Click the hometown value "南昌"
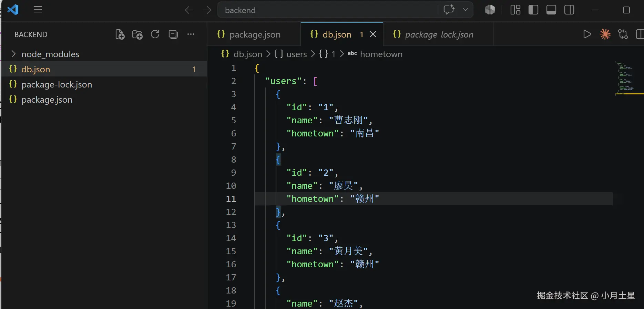This screenshot has height=309, width=644. 365,133
